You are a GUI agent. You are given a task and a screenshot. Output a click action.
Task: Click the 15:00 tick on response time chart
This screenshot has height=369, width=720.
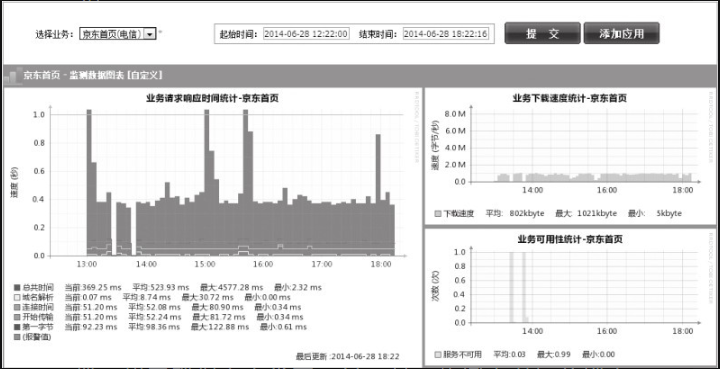205,264
